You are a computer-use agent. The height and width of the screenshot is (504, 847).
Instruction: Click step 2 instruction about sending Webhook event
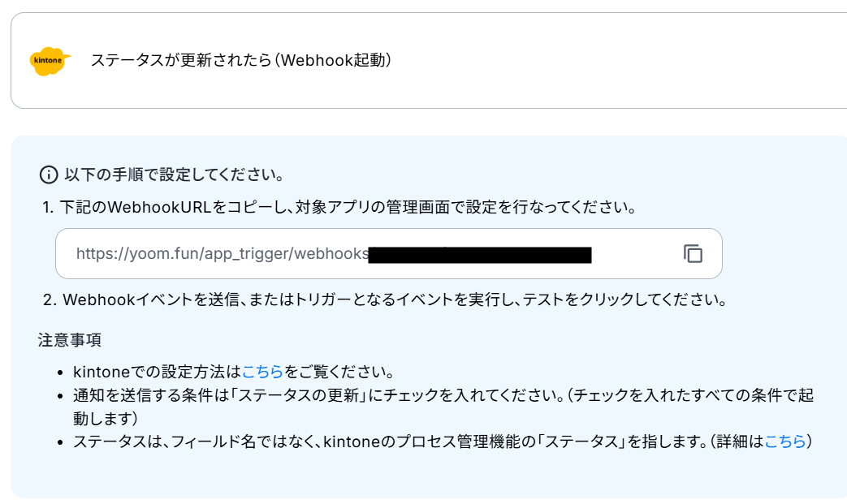pos(385,299)
